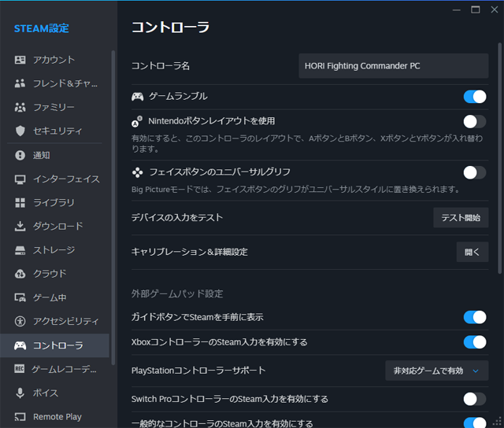Click the セキュリティ shield icon
This screenshot has width=504, height=428.
20,131
